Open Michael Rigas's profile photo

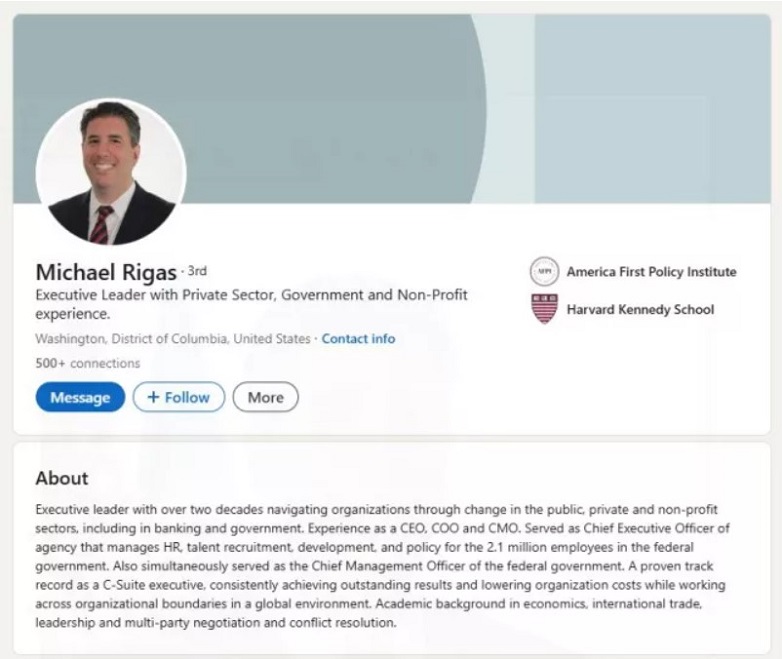111,171
